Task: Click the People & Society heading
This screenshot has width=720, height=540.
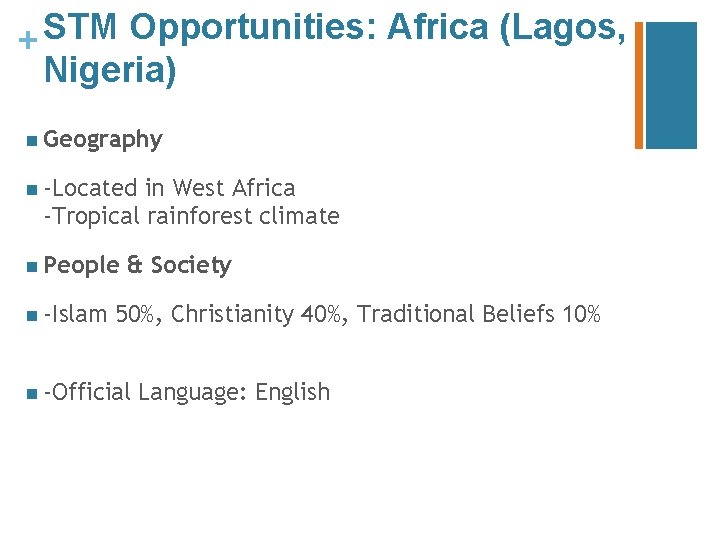Action: [138, 266]
